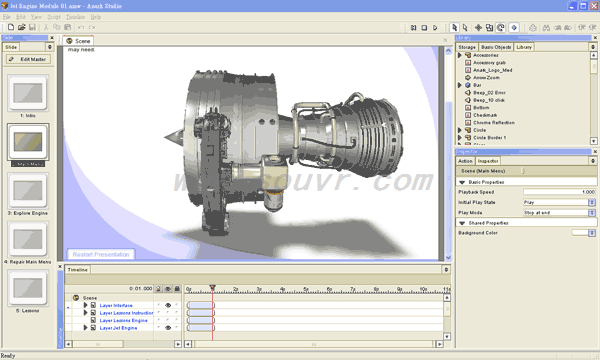
Task: Switch to the Basic Objects tab
Action: pos(496,47)
